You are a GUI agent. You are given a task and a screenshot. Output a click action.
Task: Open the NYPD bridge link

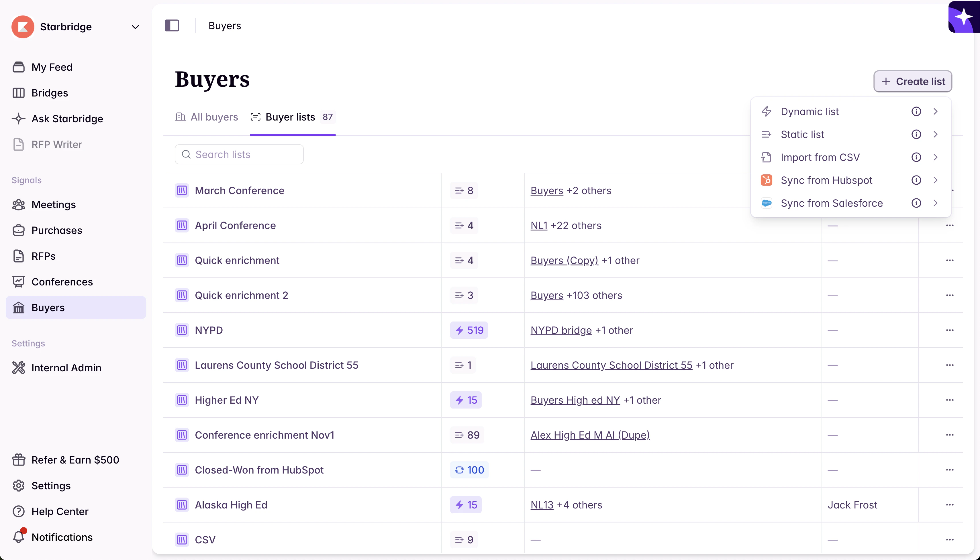561,330
